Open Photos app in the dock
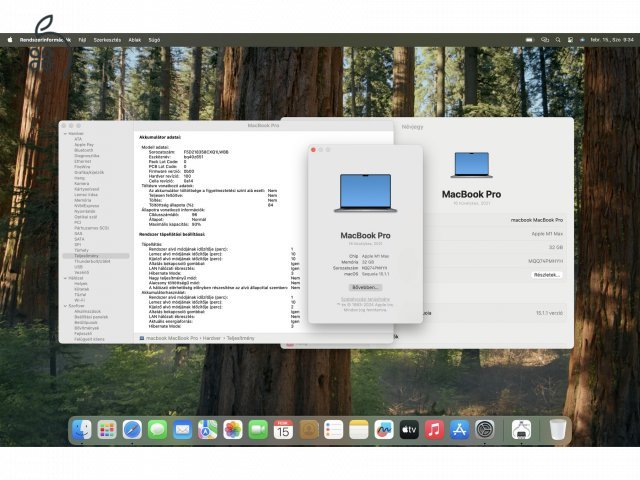 coord(233,430)
